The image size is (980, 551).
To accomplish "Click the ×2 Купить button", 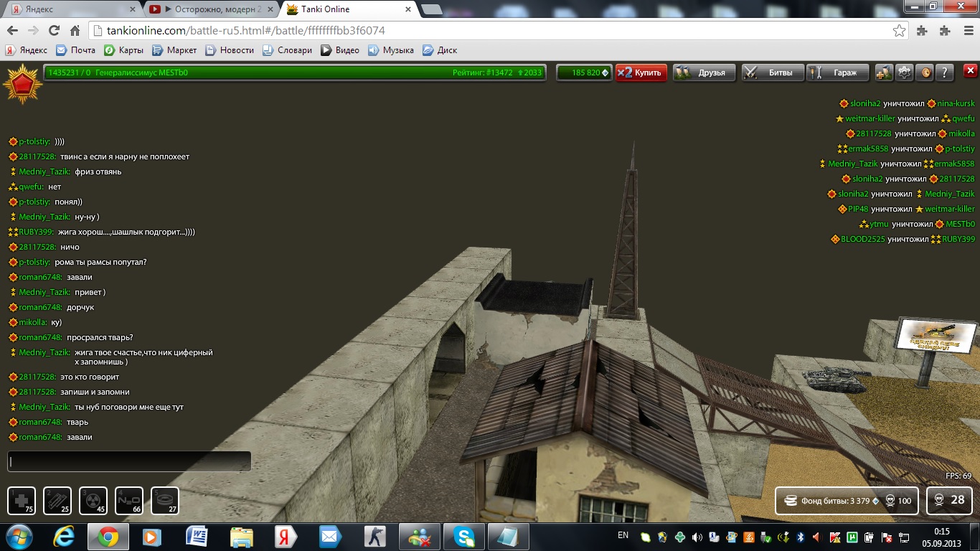I will [x=641, y=72].
